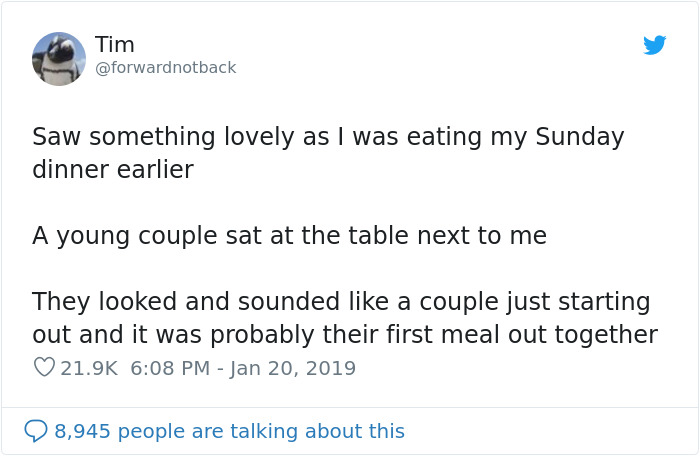This screenshot has height=456, width=700.
Task: Click the "dinner earlier" text line
Action: coord(112,170)
